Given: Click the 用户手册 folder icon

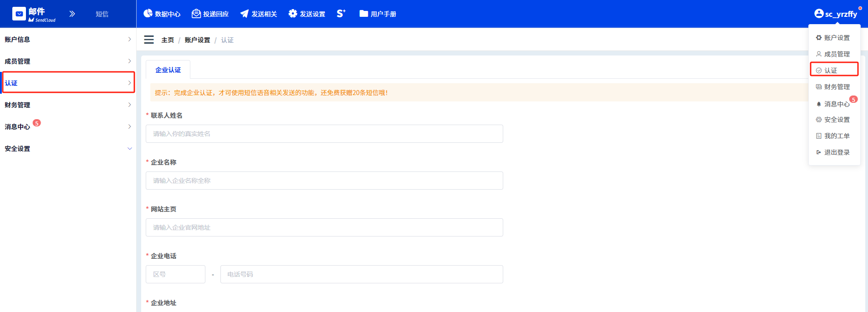Looking at the screenshot, I should (x=363, y=14).
